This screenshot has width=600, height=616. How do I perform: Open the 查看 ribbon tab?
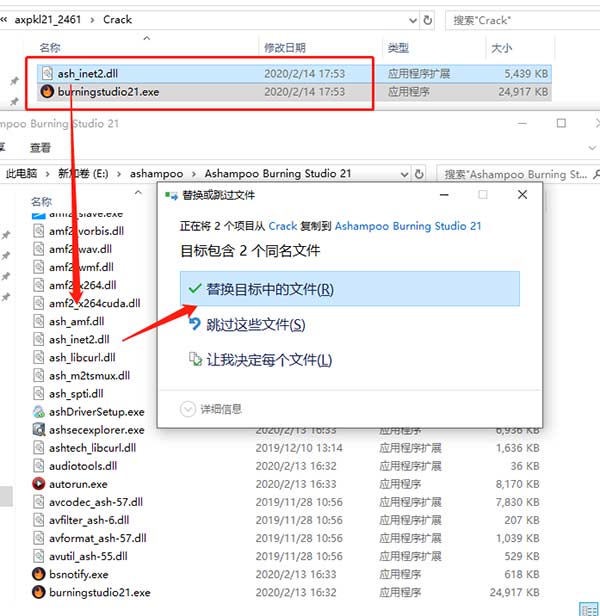click(x=40, y=148)
